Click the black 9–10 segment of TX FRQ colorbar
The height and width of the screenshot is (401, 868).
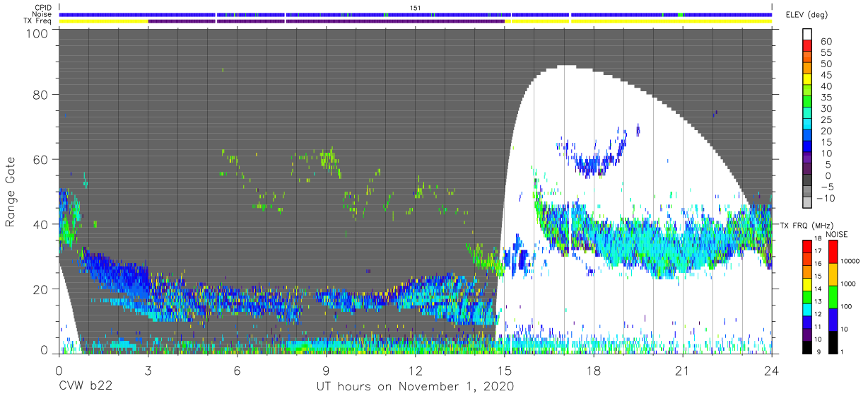click(x=807, y=347)
